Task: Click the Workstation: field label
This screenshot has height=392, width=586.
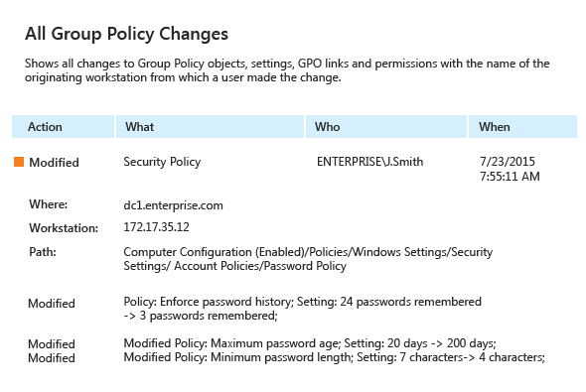Action: pos(64,228)
